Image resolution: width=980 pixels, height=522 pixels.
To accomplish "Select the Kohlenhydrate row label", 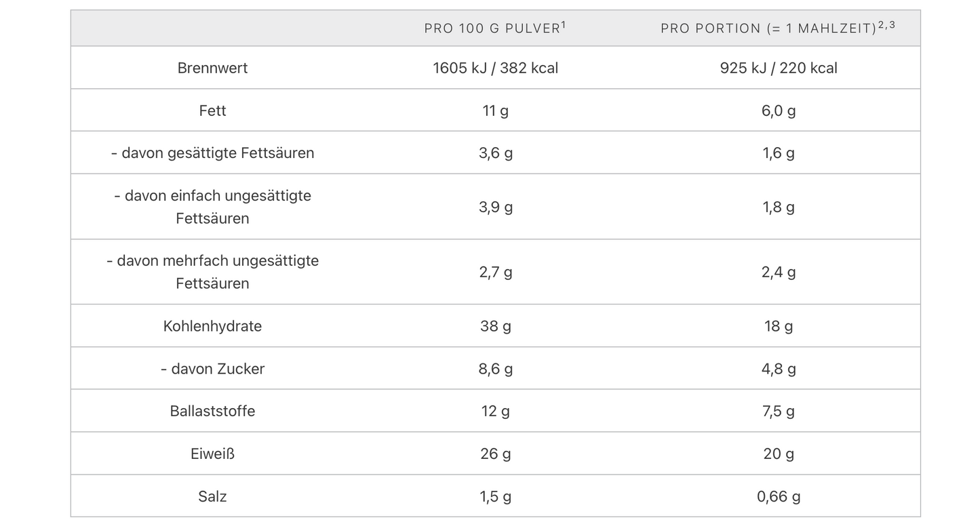I will coord(212,326).
